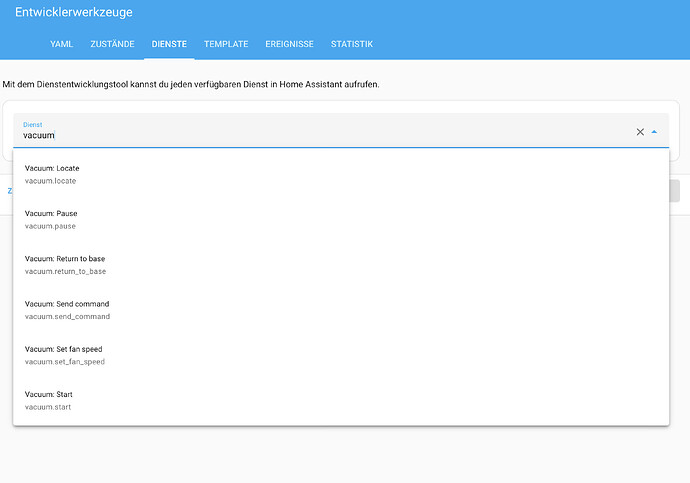
Task: Collapse the Dienst dropdown arrow
Action: 654,132
